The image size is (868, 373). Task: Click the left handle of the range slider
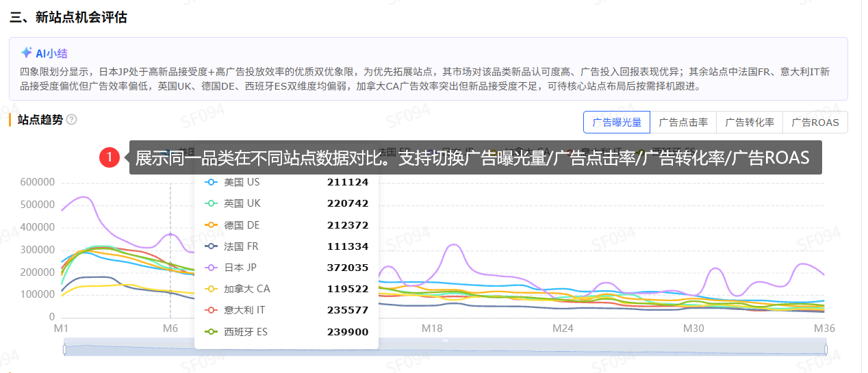pyautogui.click(x=64, y=350)
